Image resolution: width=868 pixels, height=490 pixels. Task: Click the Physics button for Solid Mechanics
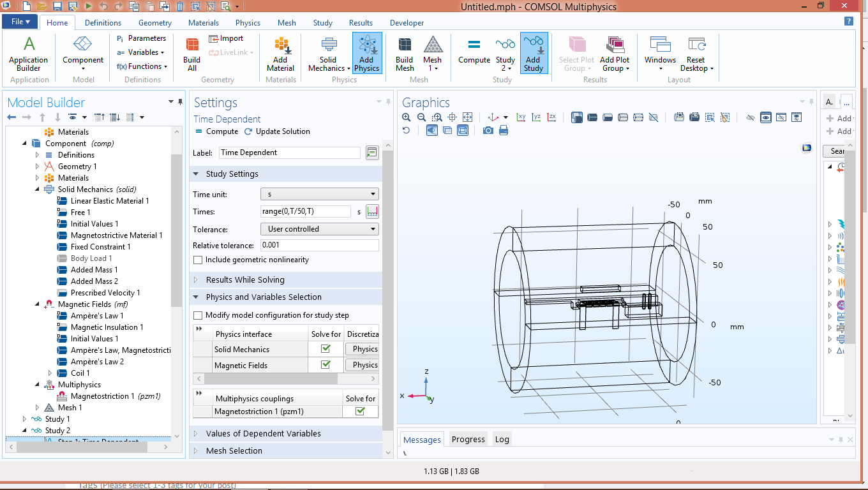tap(362, 349)
